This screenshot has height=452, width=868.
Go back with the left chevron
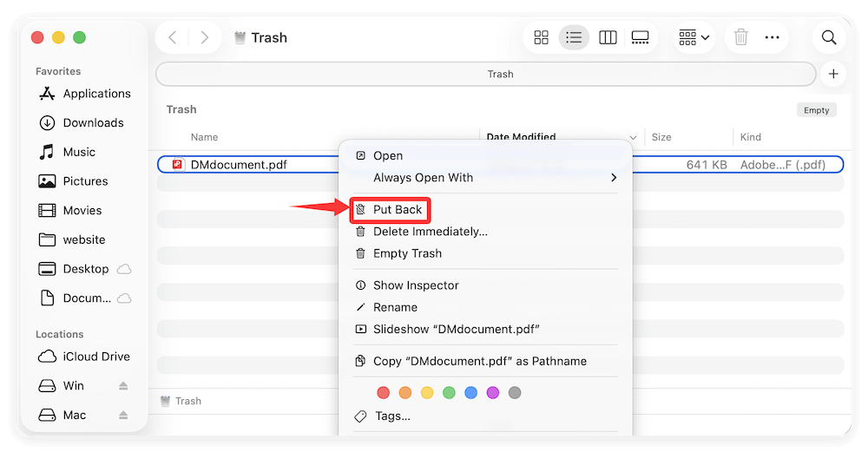click(172, 37)
